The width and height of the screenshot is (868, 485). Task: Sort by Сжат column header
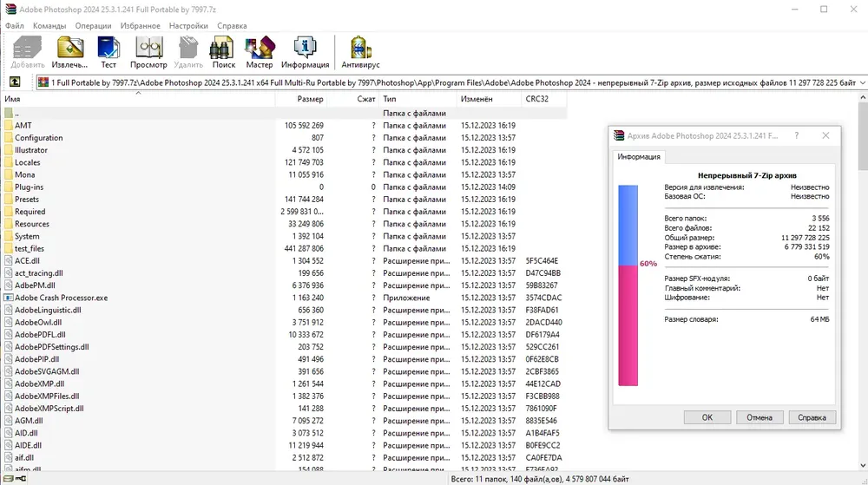[352, 99]
